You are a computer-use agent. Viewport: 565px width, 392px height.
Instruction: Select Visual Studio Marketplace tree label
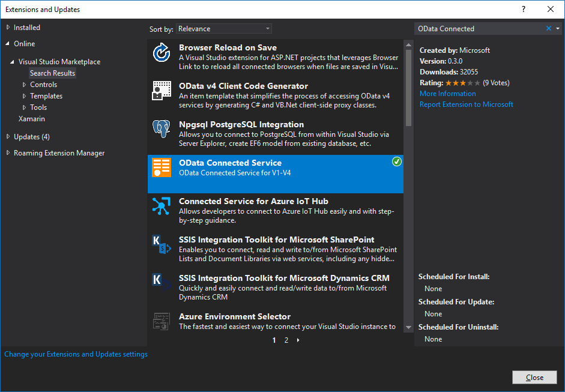pos(59,62)
